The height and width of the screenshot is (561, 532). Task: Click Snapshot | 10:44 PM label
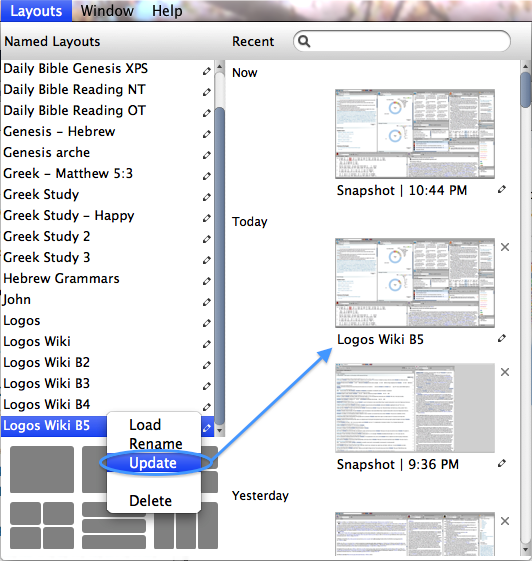[x=402, y=190]
